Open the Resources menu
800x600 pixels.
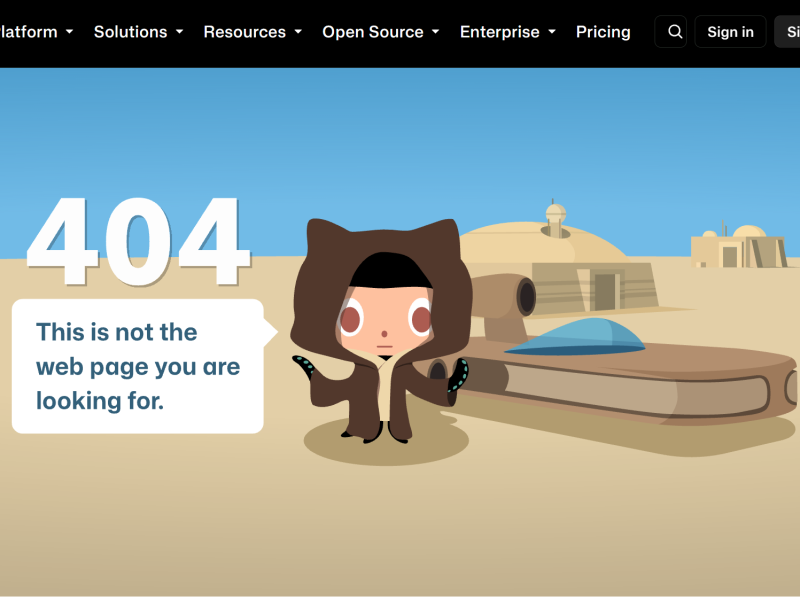click(253, 32)
